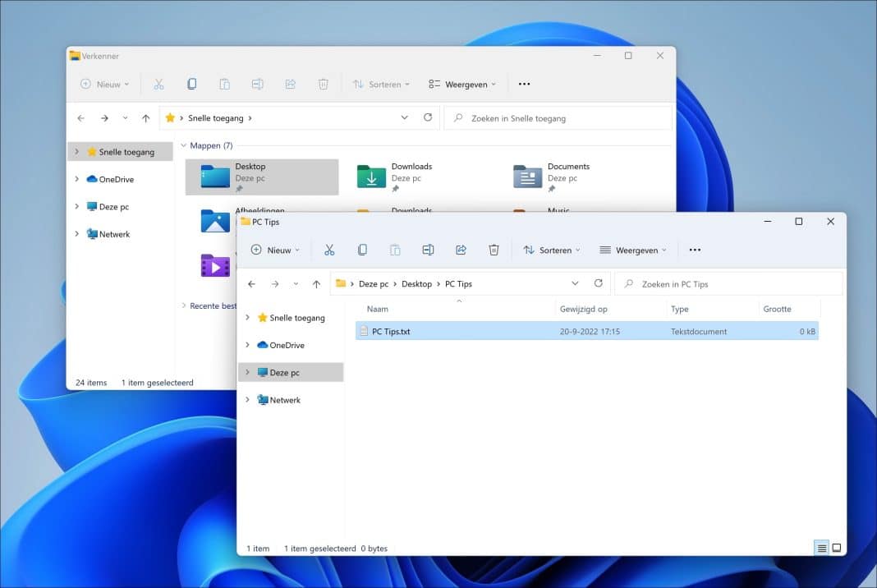The height and width of the screenshot is (588, 877).
Task: Click the Share icon in the PC Tips toolbar
Action: pyautogui.click(x=461, y=250)
